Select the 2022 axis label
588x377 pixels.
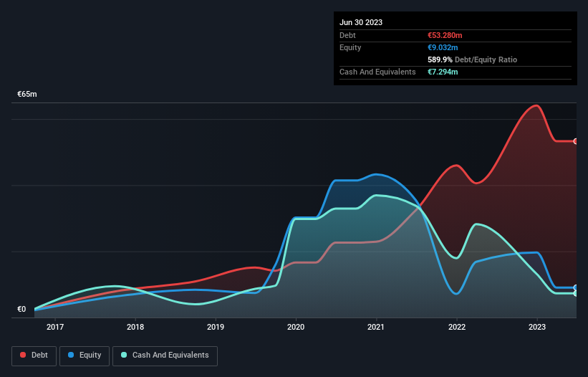point(457,327)
